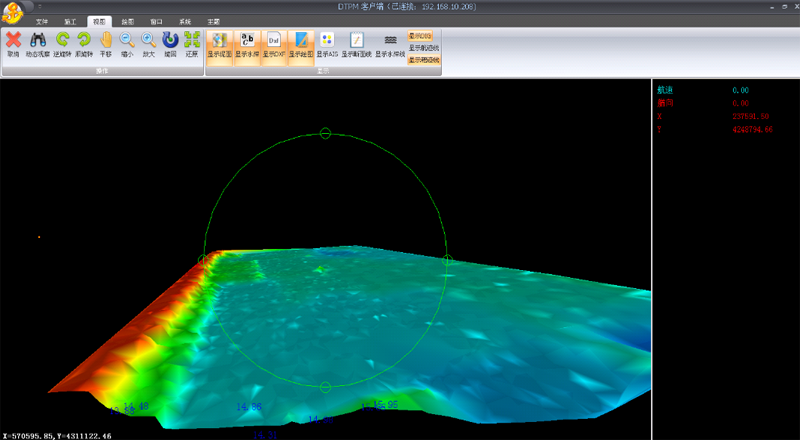Toggle Show Section Line (显示断面线) button
This screenshot has height=440, width=800.
pos(357,45)
